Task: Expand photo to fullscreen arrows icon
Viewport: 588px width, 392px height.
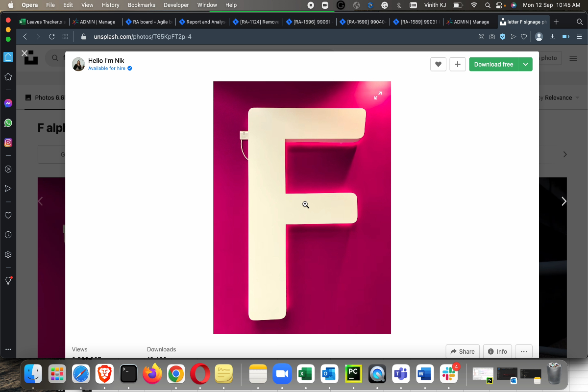Action: 378,96
